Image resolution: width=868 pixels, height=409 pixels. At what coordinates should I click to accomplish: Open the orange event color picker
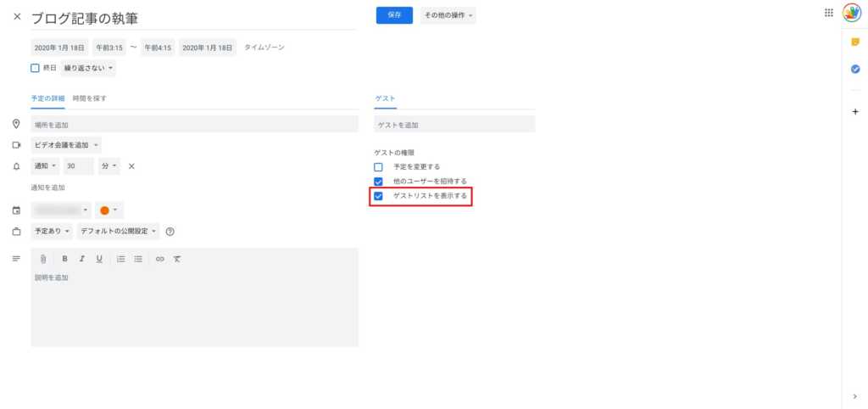[x=109, y=210]
